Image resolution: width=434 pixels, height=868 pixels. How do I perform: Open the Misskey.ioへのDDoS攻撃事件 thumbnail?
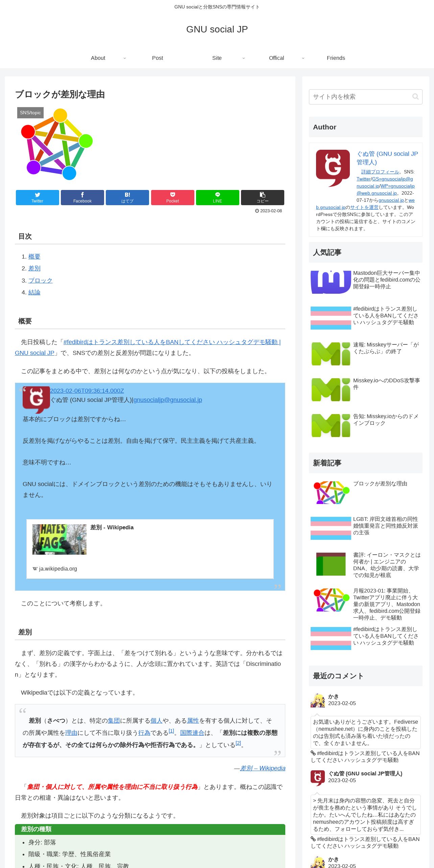pos(331,389)
